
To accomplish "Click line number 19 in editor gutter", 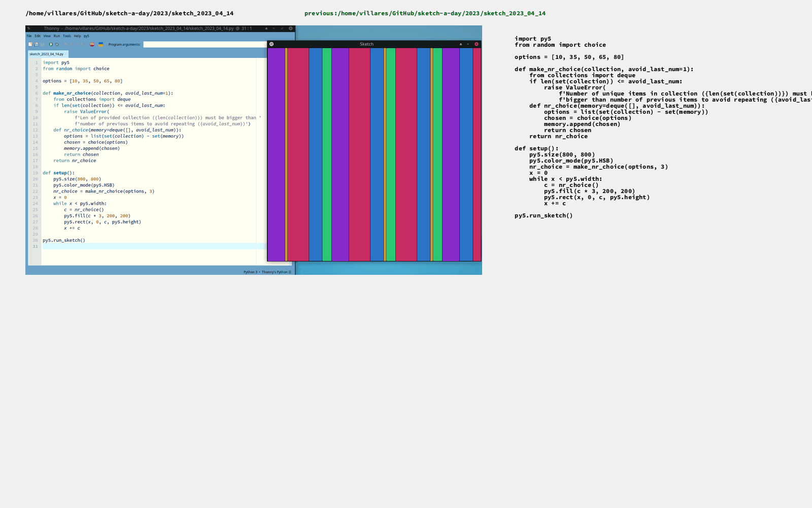I will point(36,173).
